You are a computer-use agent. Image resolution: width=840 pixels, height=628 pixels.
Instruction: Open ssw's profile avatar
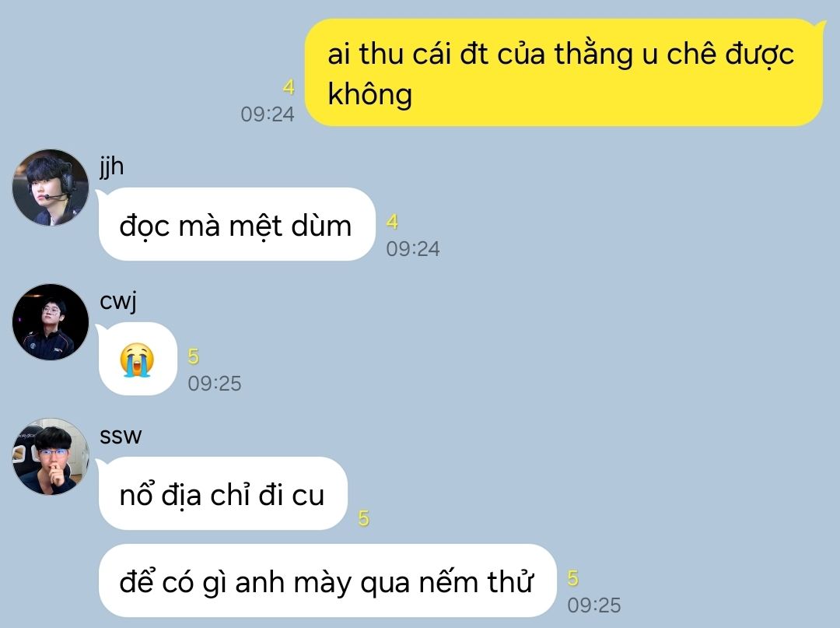pos(51,457)
